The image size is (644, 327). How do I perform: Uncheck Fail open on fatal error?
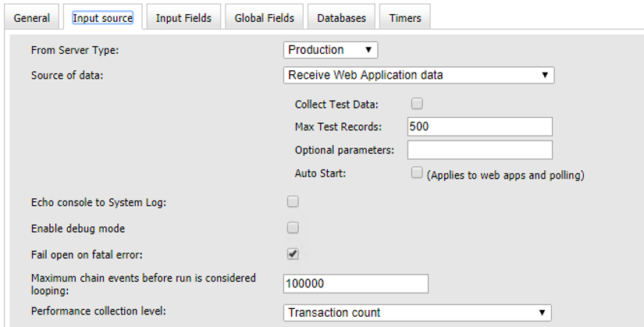[293, 254]
